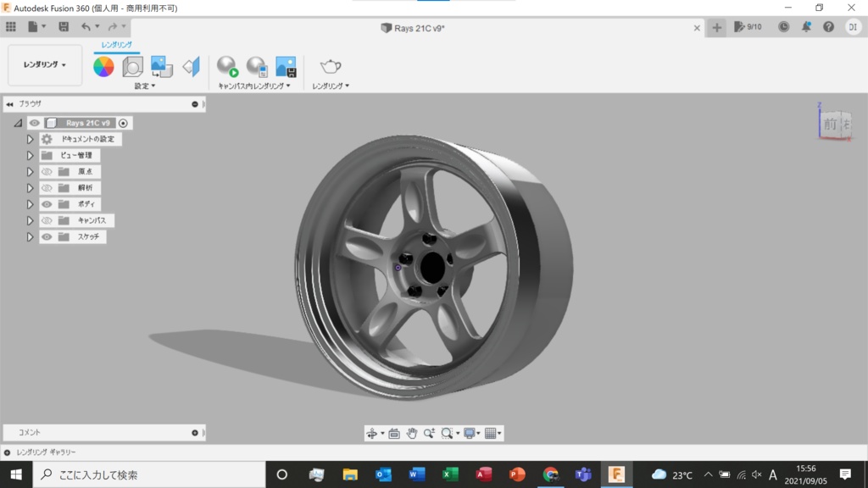Viewport: 868px width, 488px height.
Task: Open the Decal tool
Action: [x=162, y=67]
